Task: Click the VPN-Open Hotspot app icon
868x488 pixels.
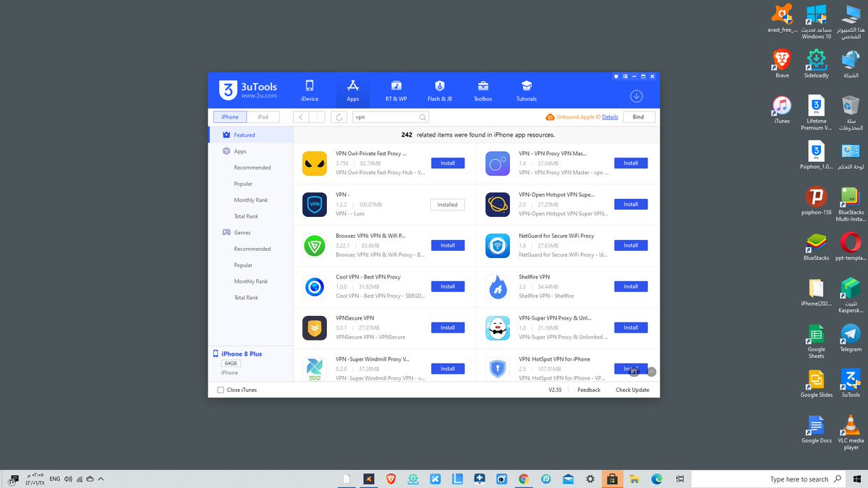Action: (498, 205)
